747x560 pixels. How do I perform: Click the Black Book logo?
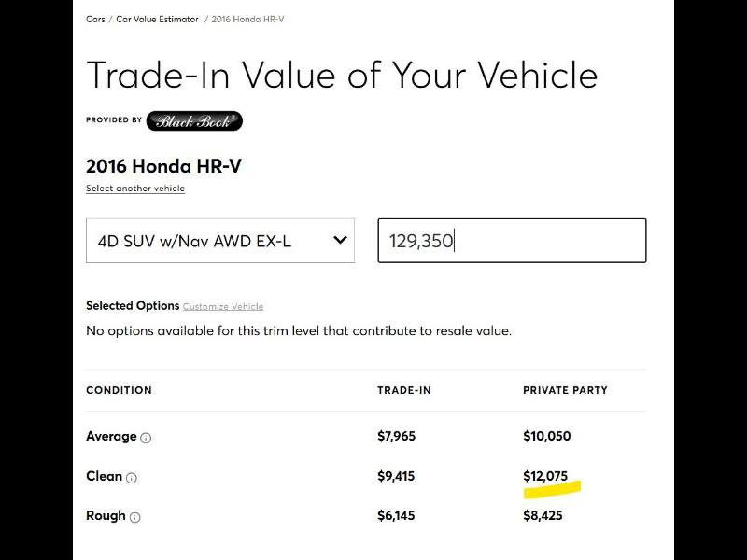193,120
